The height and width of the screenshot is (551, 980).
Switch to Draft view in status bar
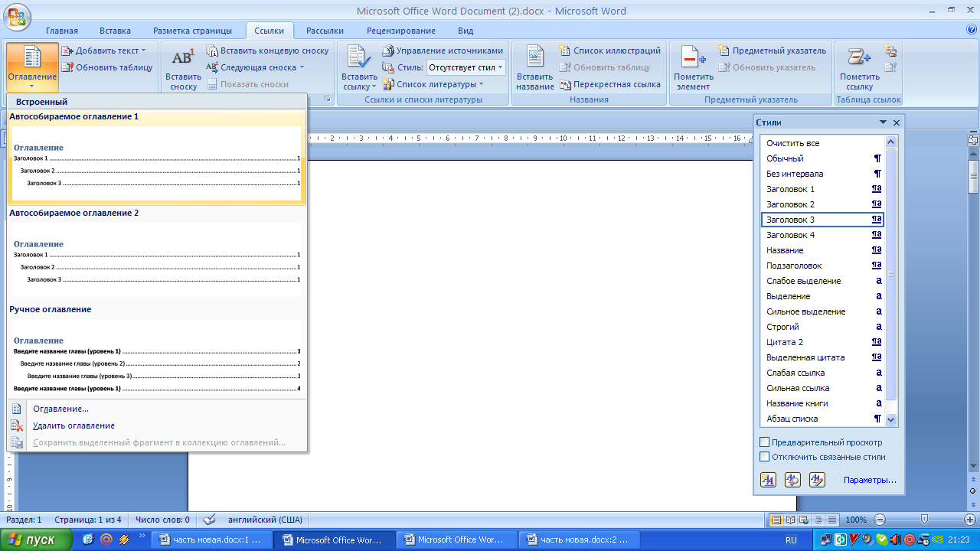pos(831,520)
